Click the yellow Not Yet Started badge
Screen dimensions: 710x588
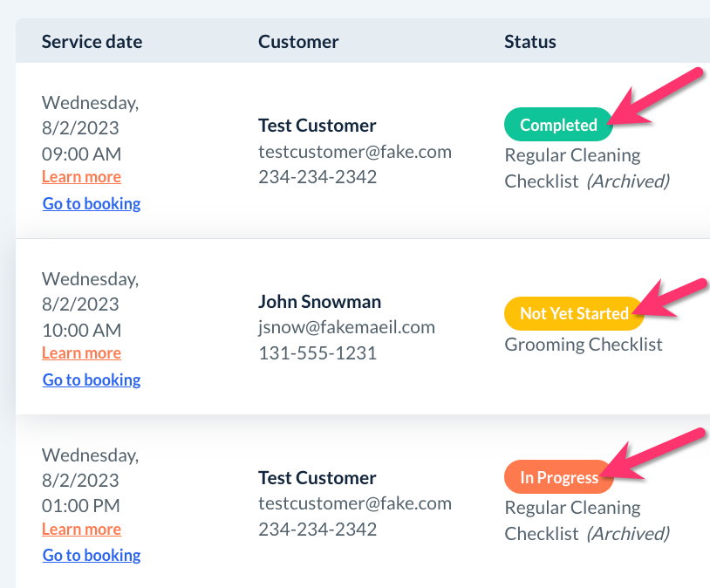coord(573,313)
